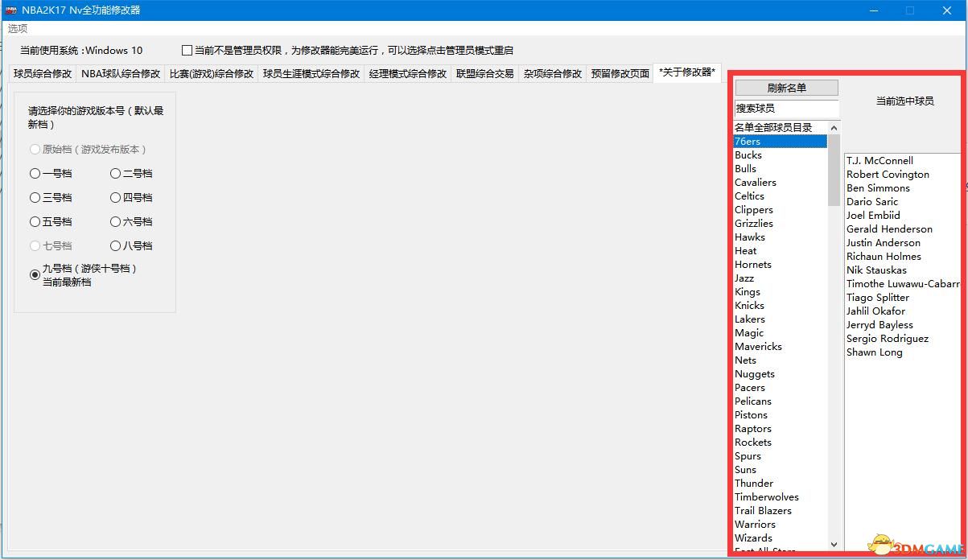The image size is (968, 560).
Task: Click the 刷新名单 button
Action: (786, 88)
